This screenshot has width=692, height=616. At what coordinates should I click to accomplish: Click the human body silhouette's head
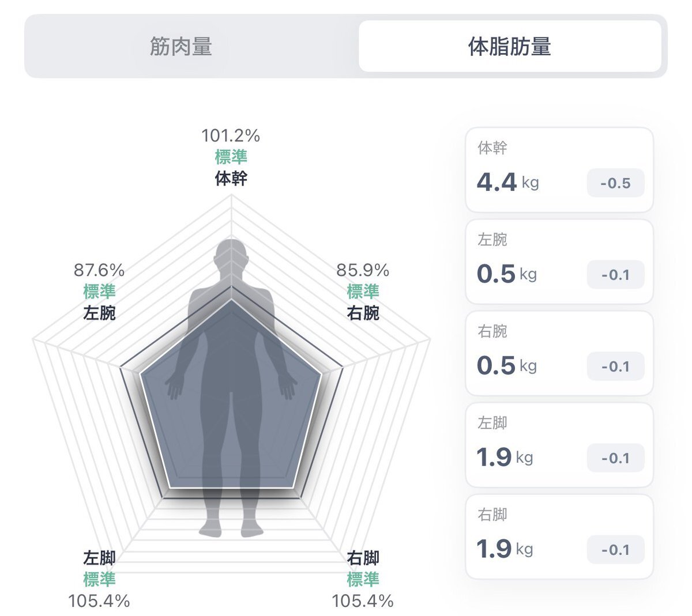[231, 254]
